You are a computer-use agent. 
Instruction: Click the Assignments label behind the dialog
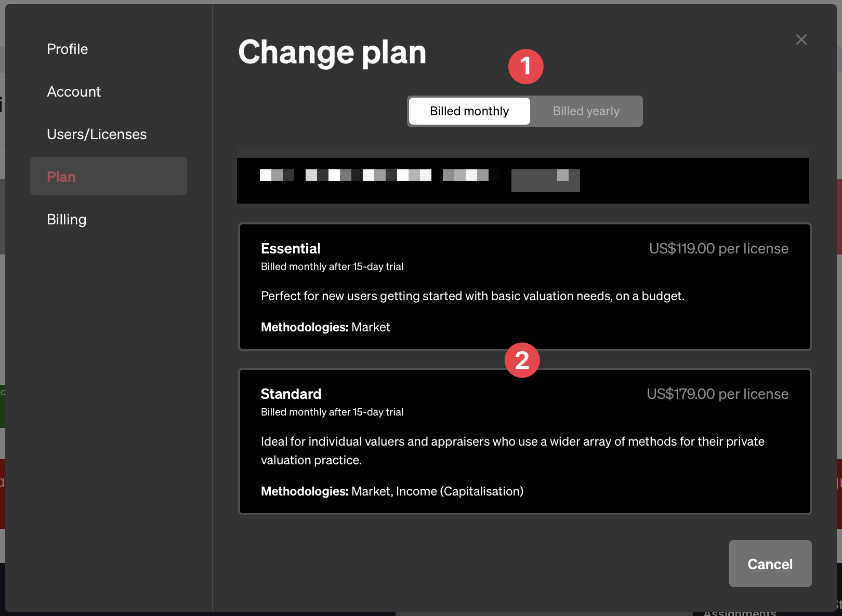point(740,612)
